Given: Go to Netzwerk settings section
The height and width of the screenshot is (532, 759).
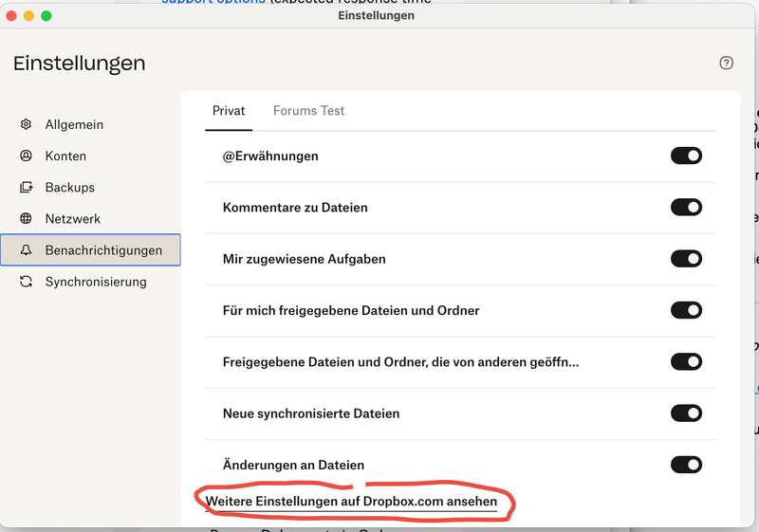Looking at the screenshot, I should pyautogui.click(x=73, y=218).
